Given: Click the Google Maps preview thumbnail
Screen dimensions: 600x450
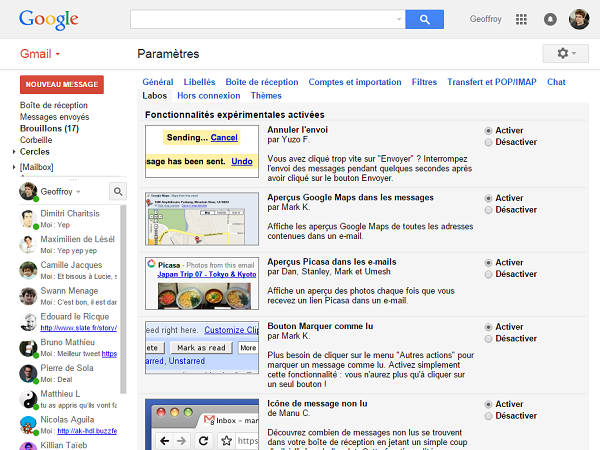Looking at the screenshot, I should click(202, 219).
